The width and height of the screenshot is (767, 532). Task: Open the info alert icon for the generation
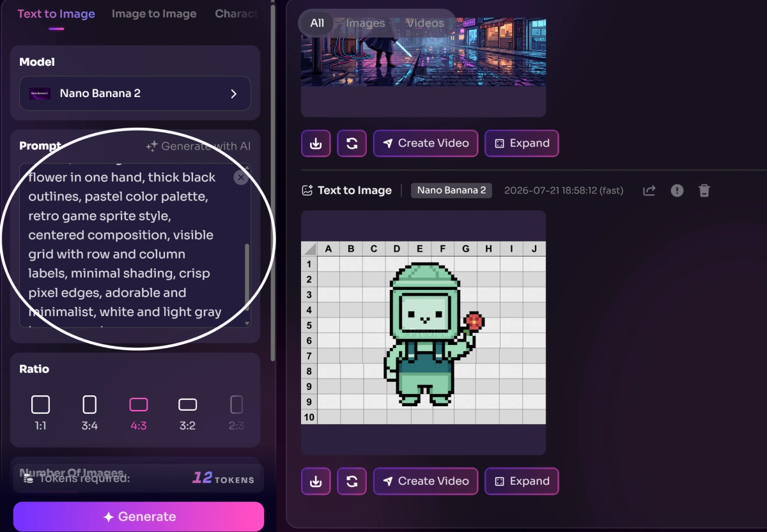coord(677,190)
